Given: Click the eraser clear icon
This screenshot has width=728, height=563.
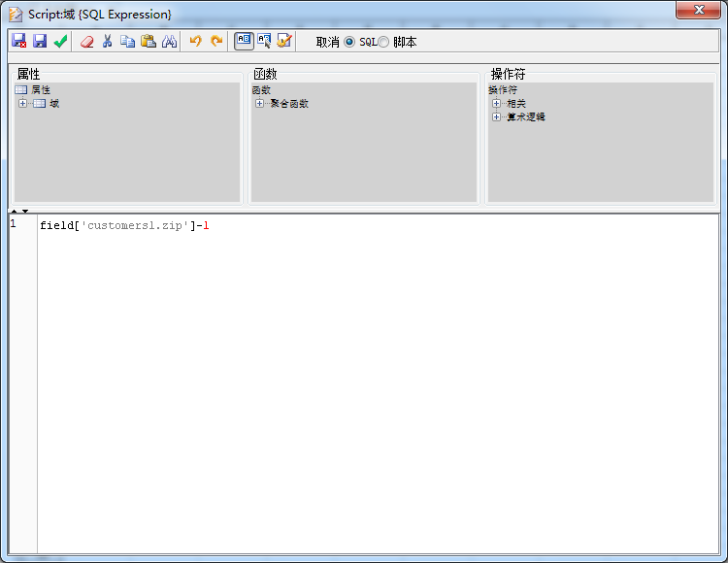Looking at the screenshot, I should pos(86,42).
